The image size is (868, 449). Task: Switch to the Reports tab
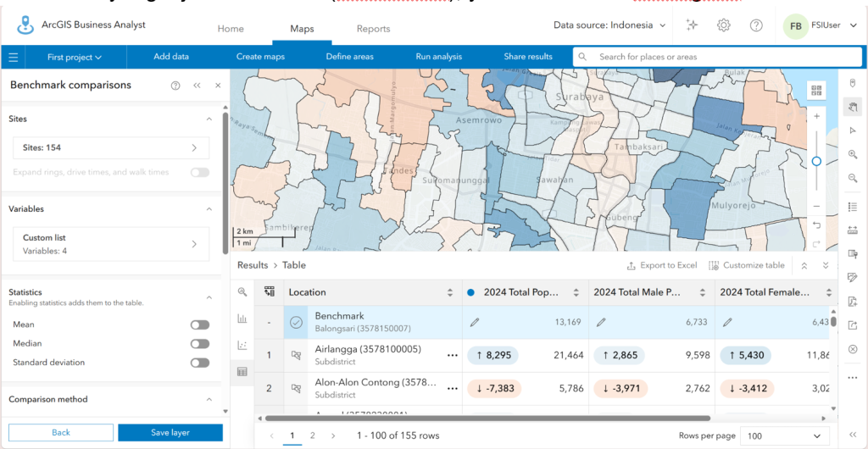pos(373,29)
